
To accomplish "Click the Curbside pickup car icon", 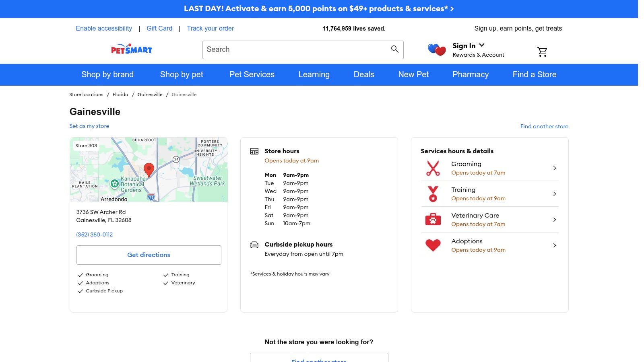I will (x=254, y=245).
